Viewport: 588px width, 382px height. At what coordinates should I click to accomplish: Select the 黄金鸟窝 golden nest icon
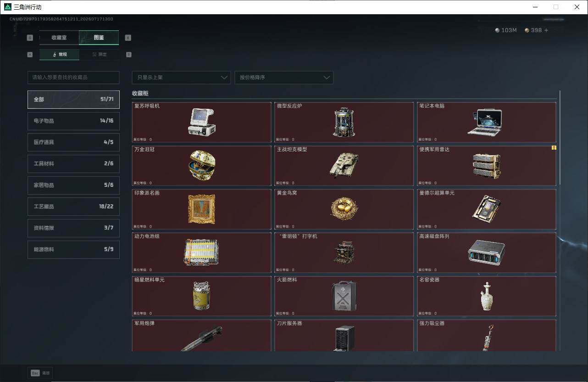click(344, 209)
